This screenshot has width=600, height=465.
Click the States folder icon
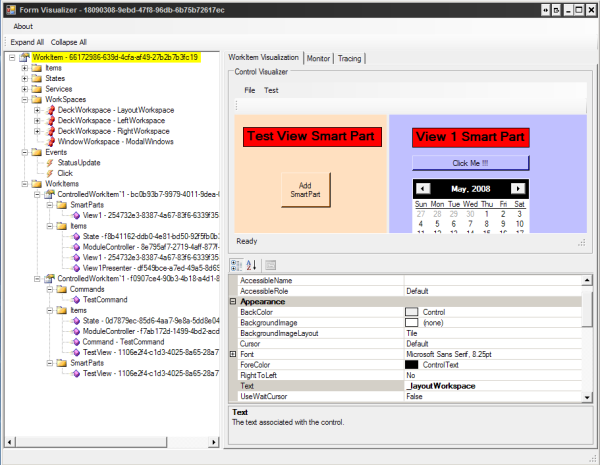pyautogui.click(x=37, y=78)
